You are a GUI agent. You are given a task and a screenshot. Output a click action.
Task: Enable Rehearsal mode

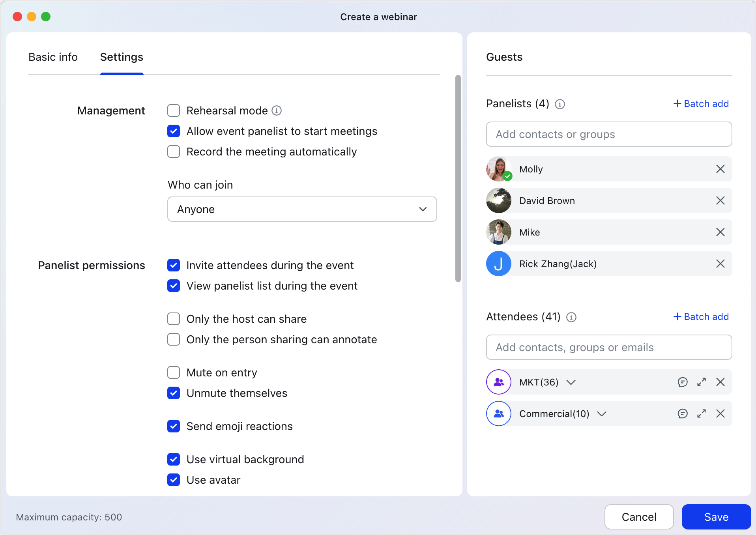[x=174, y=110]
